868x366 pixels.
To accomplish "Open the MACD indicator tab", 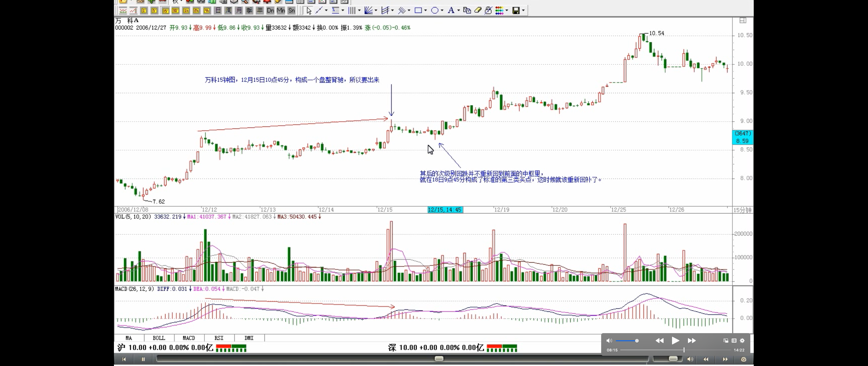I will (x=189, y=338).
